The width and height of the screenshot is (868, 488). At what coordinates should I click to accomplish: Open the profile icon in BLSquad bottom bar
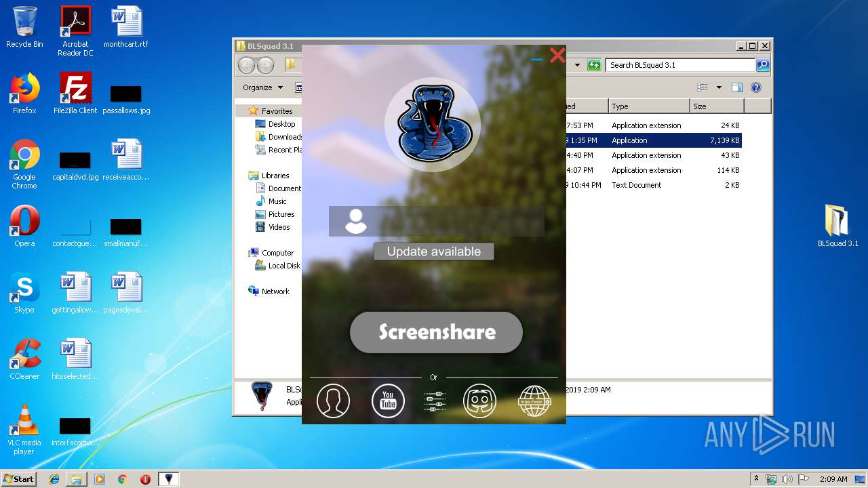point(333,401)
